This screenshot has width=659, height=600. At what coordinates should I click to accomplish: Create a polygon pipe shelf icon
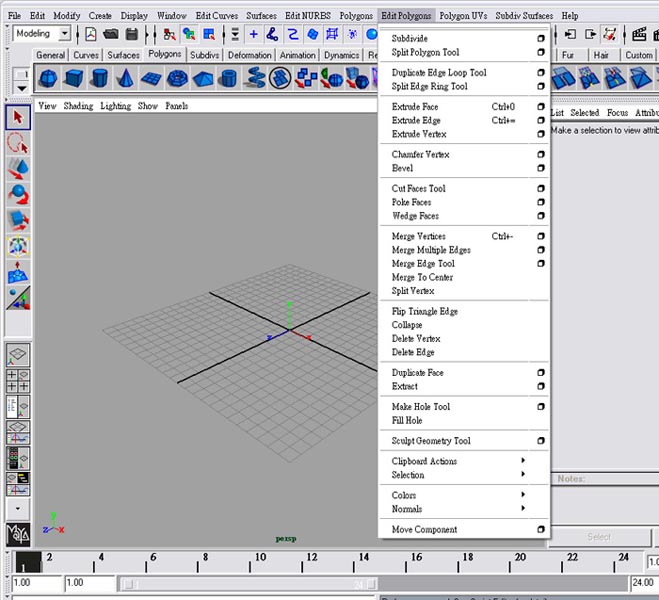[229, 79]
